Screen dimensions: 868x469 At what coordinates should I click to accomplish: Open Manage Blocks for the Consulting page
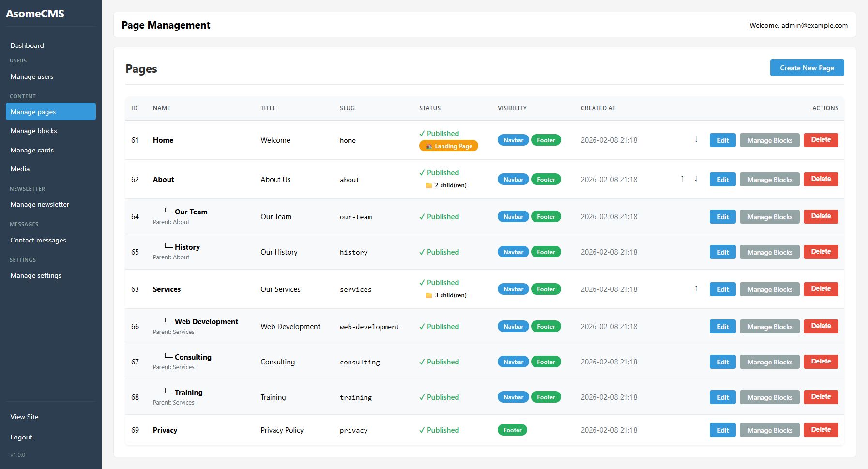pyautogui.click(x=769, y=362)
